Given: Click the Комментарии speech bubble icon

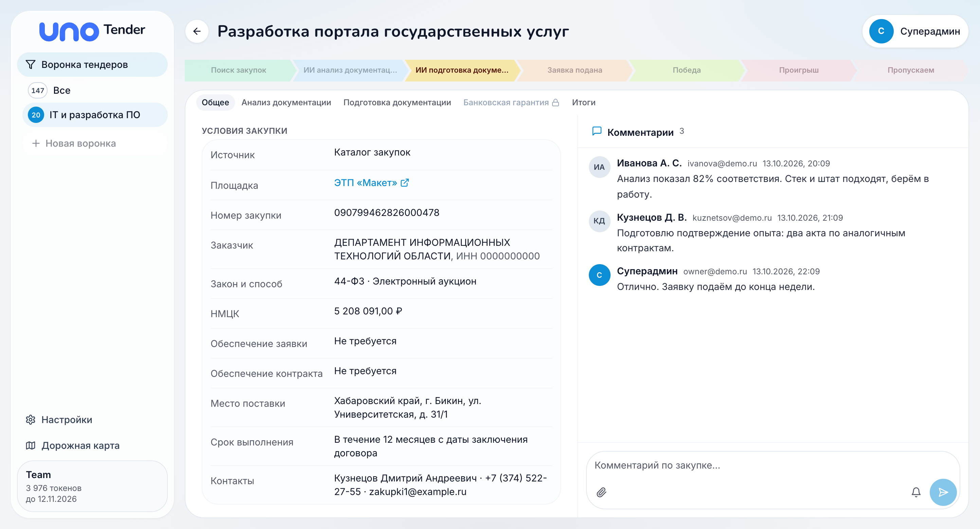Looking at the screenshot, I should click(597, 131).
